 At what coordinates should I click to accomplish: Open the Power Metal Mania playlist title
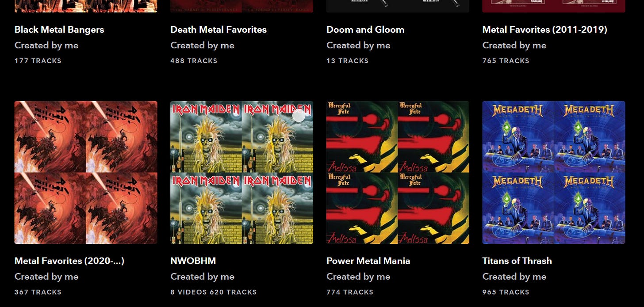[x=368, y=261]
